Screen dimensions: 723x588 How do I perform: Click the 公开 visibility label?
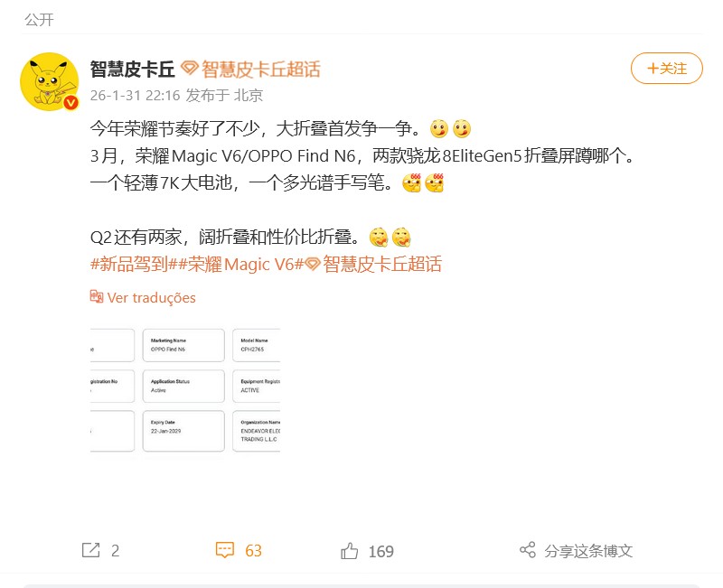point(39,20)
